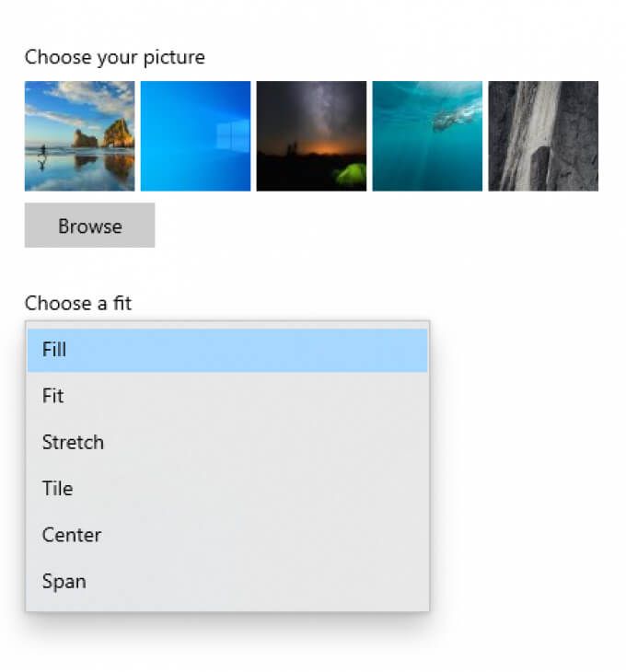
Task: Click the "Choose a fit" label
Action: click(78, 303)
